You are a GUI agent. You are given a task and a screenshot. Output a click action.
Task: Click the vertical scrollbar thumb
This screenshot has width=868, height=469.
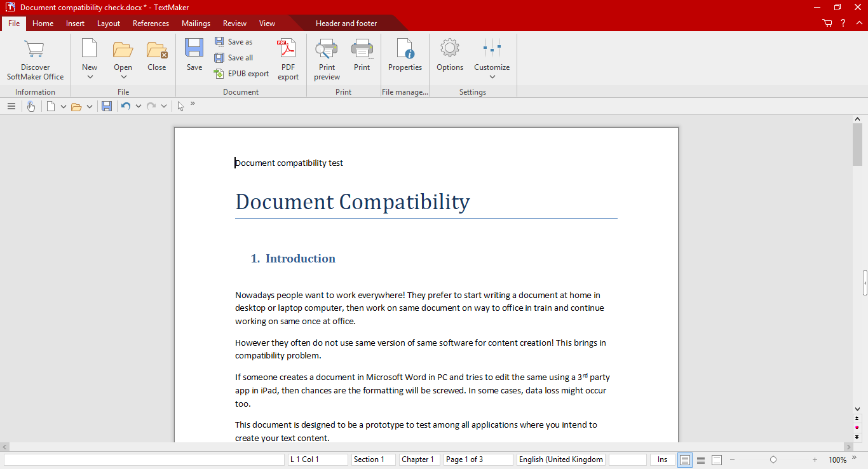coord(857,145)
